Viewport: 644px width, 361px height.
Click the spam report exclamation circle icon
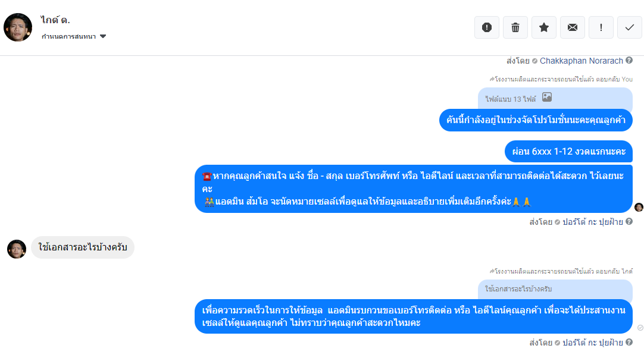(487, 27)
